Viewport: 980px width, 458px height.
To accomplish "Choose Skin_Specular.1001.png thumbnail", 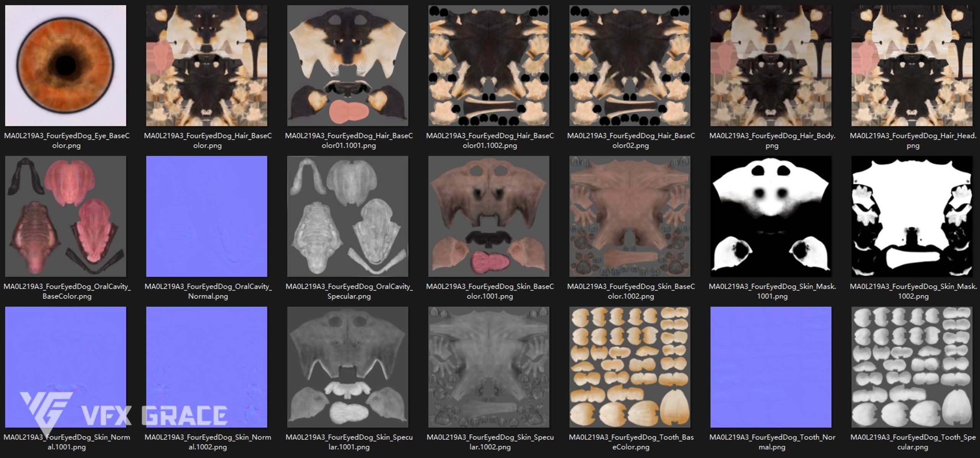I will pyautogui.click(x=348, y=367).
